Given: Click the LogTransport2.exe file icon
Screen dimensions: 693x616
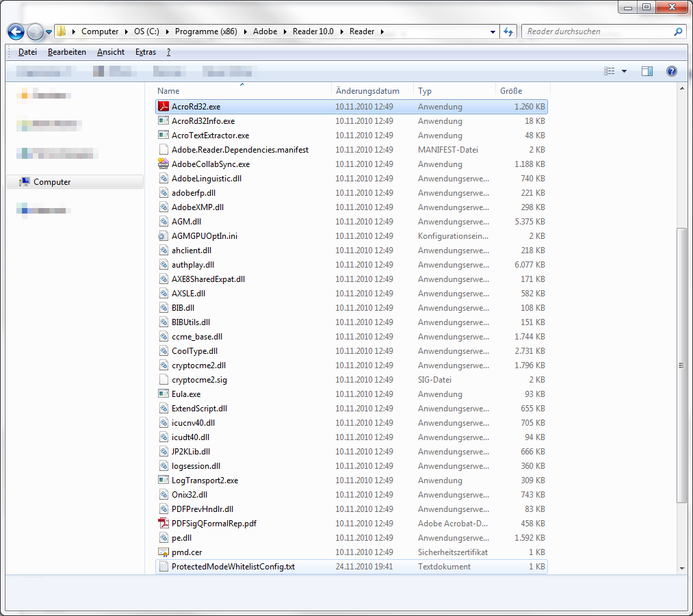Looking at the screenshot, I should pos(164,480).
